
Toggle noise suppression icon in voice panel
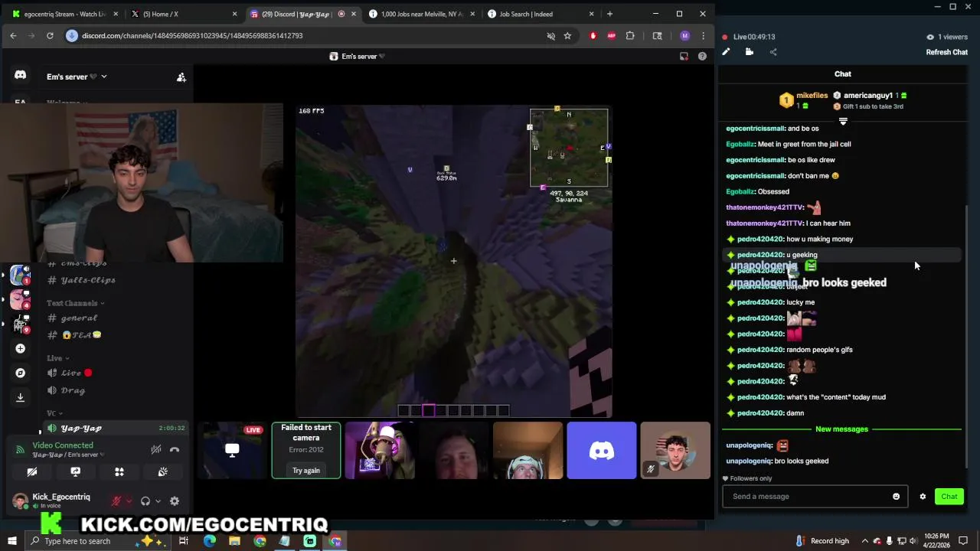(156, 450)
